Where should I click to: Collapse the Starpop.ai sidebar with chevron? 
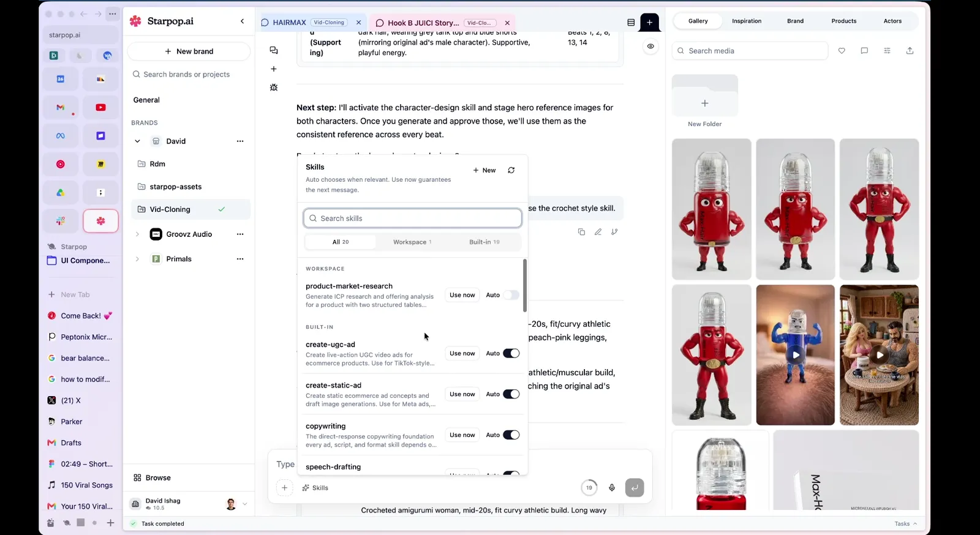click(x=243, y=21)
